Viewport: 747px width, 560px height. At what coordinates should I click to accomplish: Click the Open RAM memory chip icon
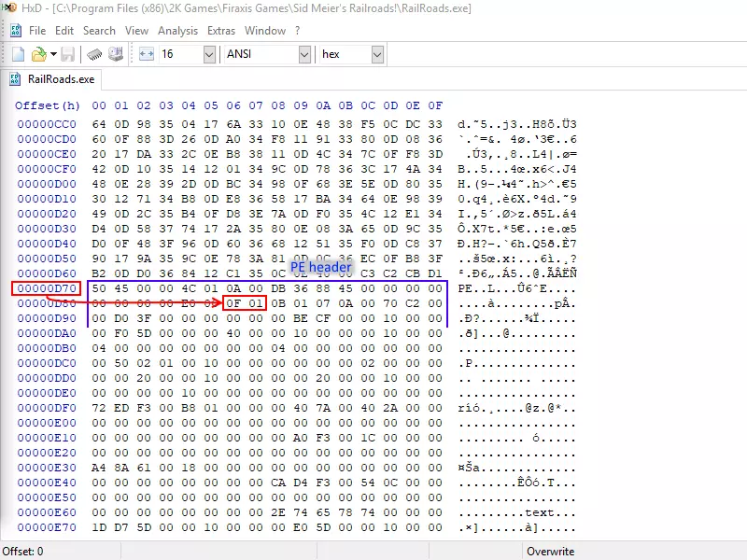tap(94, 54)
